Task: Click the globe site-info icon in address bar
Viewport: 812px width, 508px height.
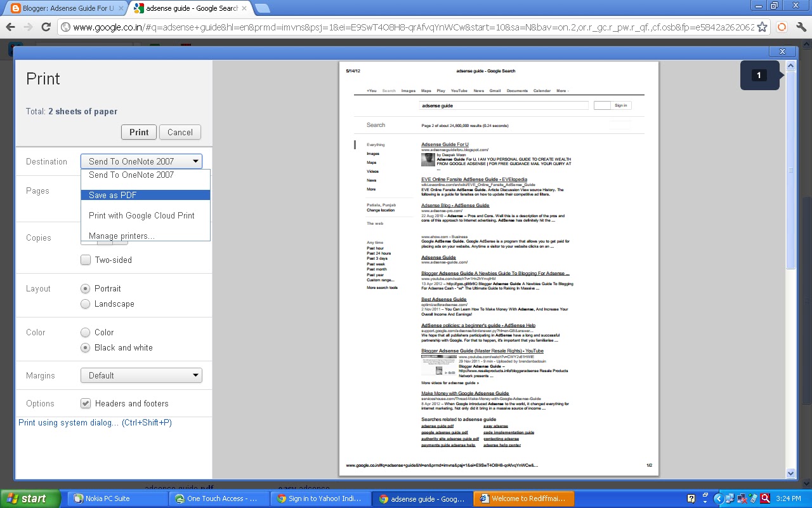Action: [x=65, y=27]
